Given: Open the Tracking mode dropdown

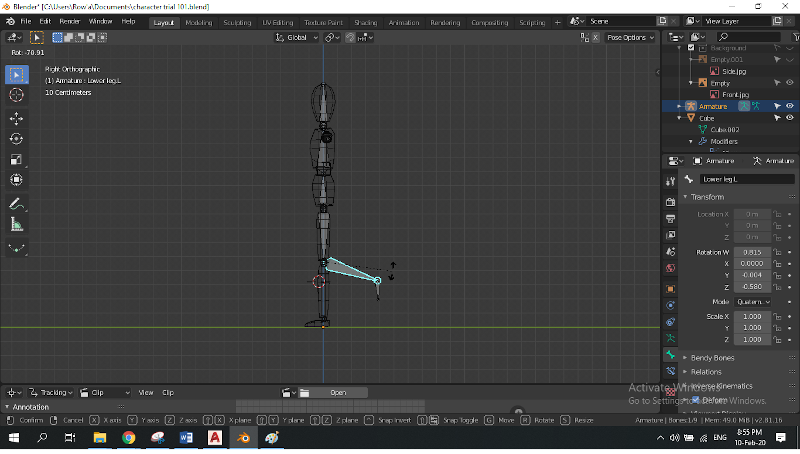Looking at the screenshot, I should (51, 393).
